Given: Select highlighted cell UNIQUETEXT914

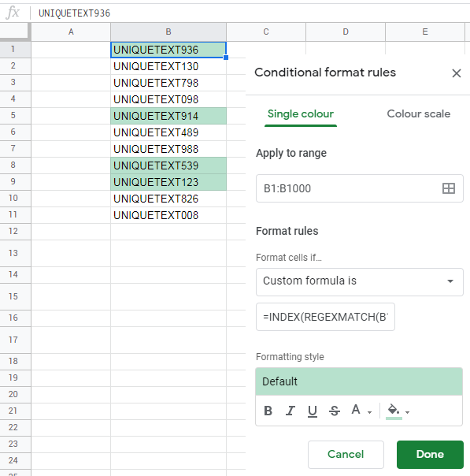Looking at the screenshot, I should point(168,116).
